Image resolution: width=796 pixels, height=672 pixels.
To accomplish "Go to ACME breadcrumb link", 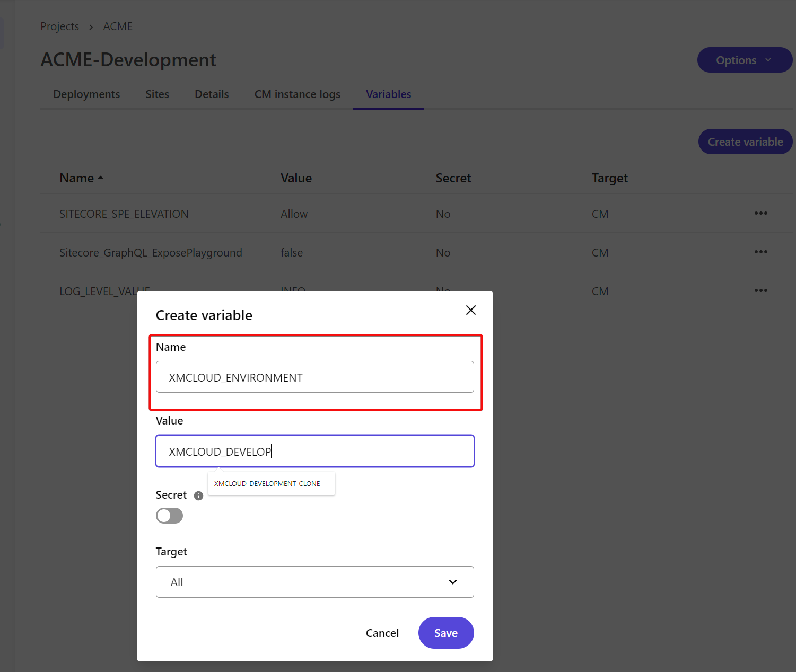I will (x=118, y=26).
